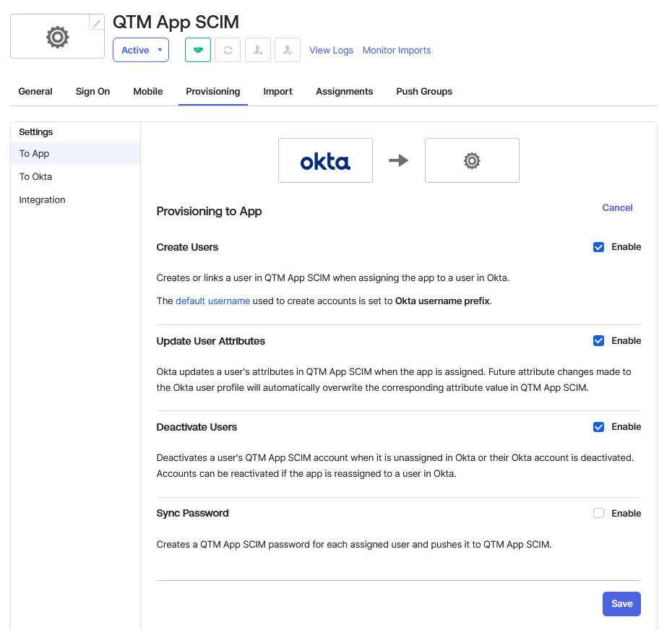
Task: Enable the Sync Password option
Action: pos(598,513)
